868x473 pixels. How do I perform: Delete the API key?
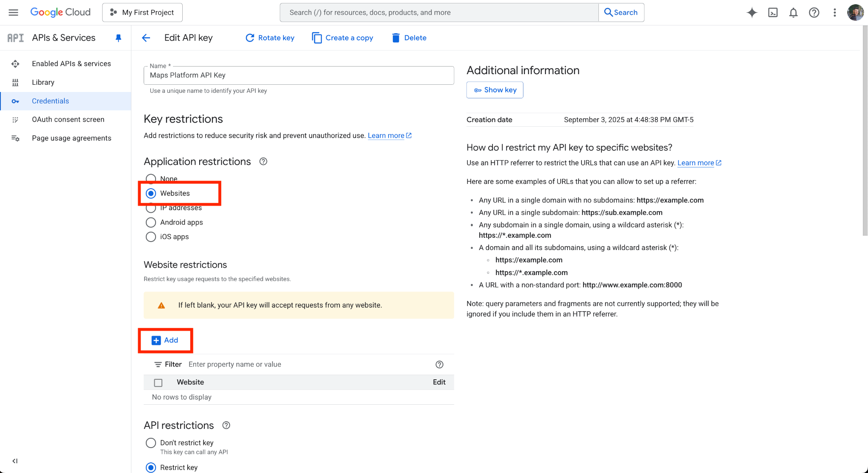pyautogui.click(x=409, y=38)
